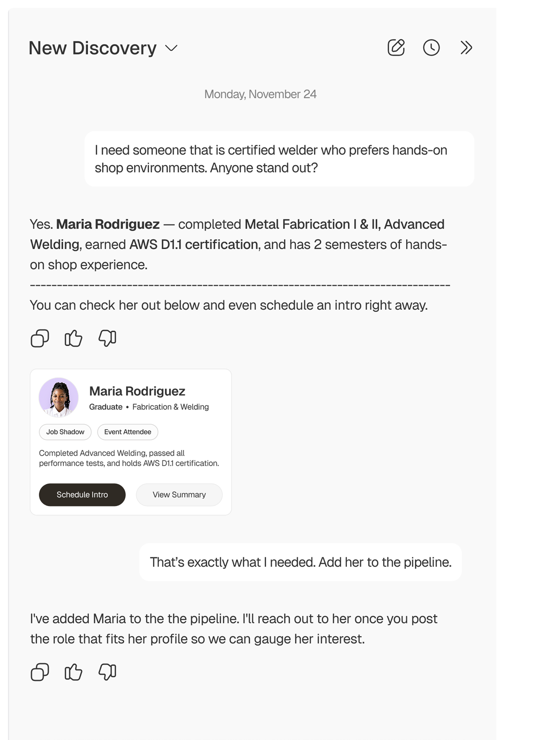Viewport: 560px width, 740px height.
Task: Click the New Discovery title
Action: click(93, 48)
